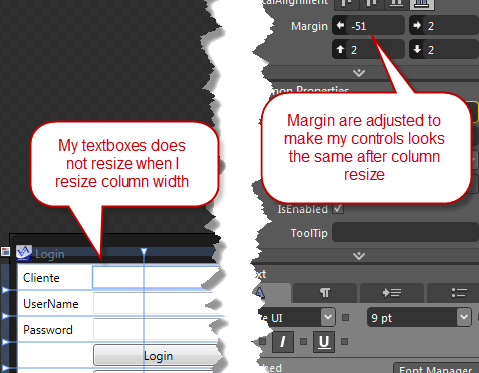Click the advanced options square after Underline button

click(x=345, y=341)
